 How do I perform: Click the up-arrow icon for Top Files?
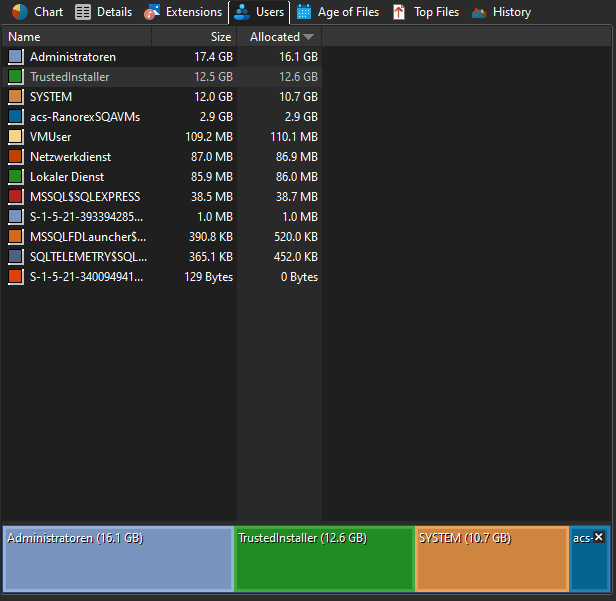click(x=399, y=12)
